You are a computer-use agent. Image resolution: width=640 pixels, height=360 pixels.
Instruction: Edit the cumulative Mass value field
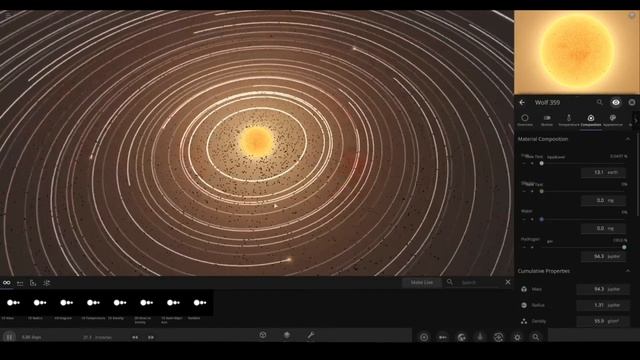point(603,289)
